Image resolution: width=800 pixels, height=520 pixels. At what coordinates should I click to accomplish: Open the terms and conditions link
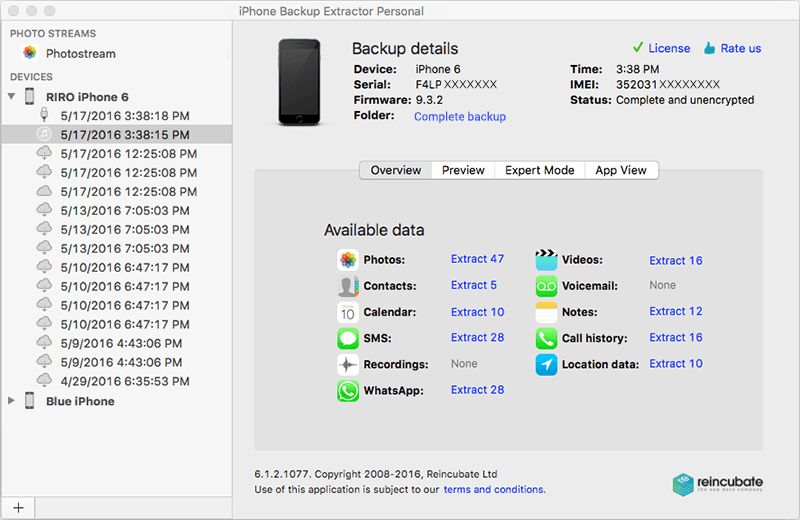[494, 489]
